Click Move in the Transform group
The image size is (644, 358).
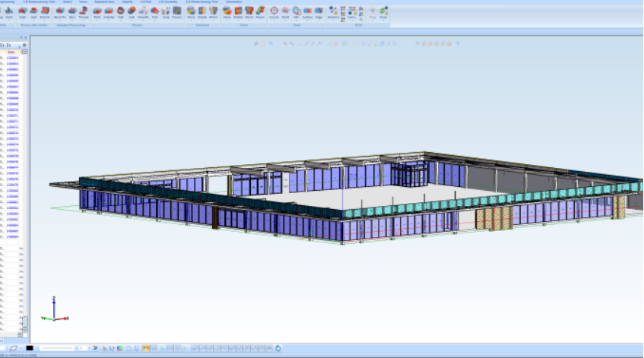(x=191, y=12)
